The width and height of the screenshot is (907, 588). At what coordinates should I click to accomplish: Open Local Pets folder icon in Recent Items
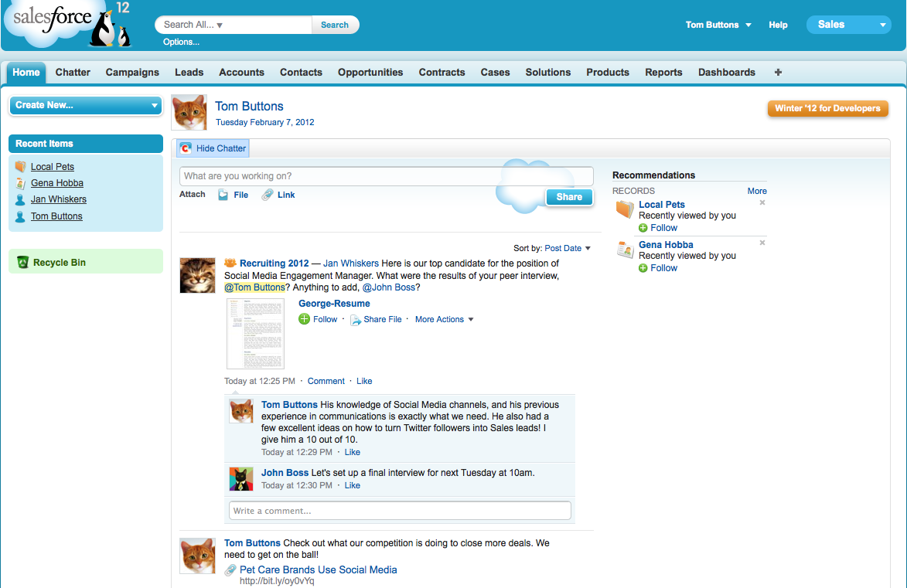20,167
